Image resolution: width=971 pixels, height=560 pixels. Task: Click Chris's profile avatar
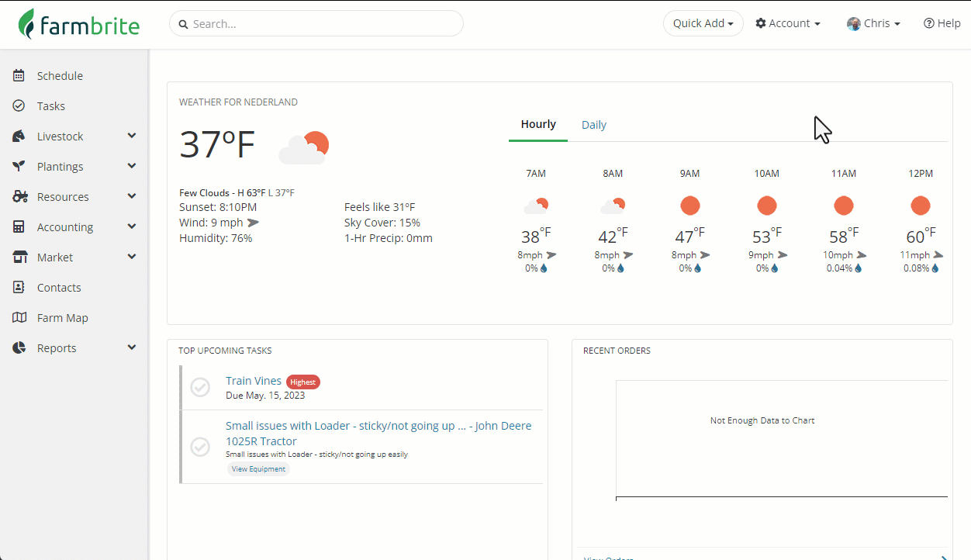point(854,24)
